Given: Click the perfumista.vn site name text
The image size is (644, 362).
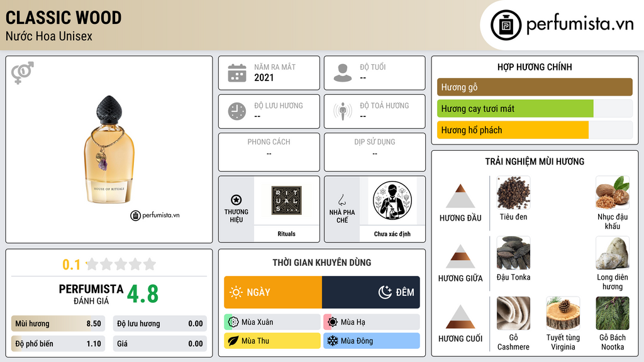Looking at the screenshot, I should [x=580, y=24].
